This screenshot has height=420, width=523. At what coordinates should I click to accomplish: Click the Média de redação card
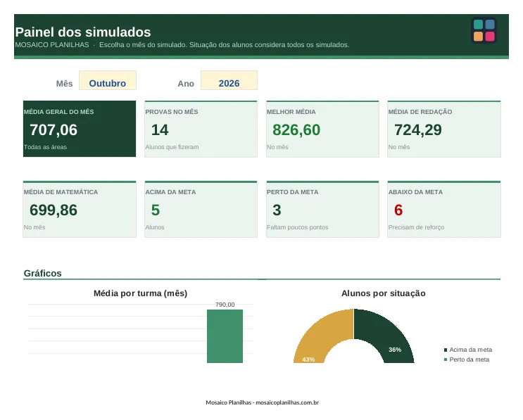[x=444, y=129]
